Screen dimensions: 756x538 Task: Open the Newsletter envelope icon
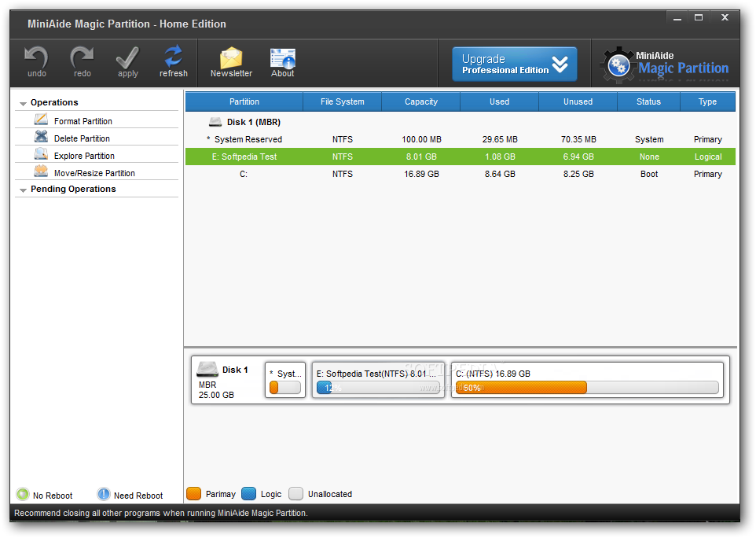(231, 57)
